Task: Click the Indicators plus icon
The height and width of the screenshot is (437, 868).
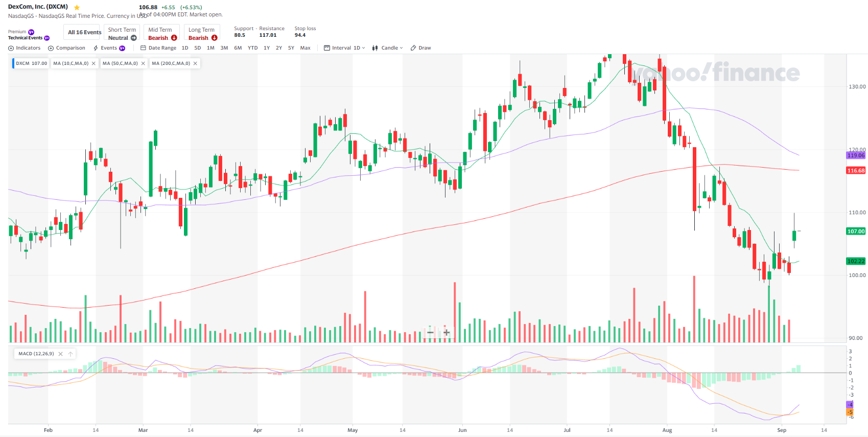Action: (11, 49)
